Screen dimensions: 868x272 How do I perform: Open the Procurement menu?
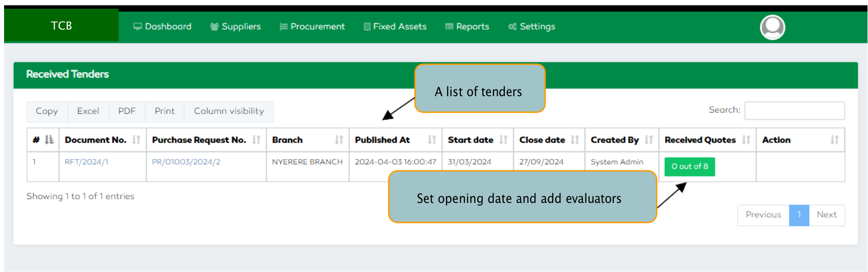(x=312, y=27)
